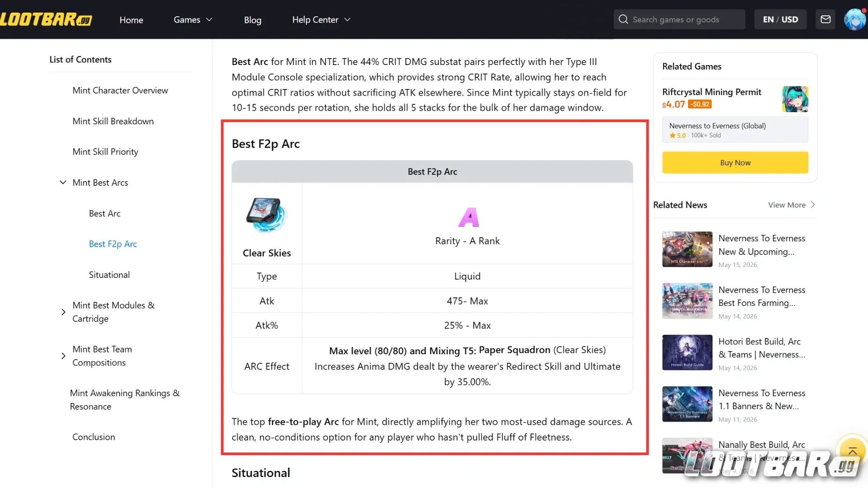Expand Mint Best Team Compositions chevron

click(63, 356)
